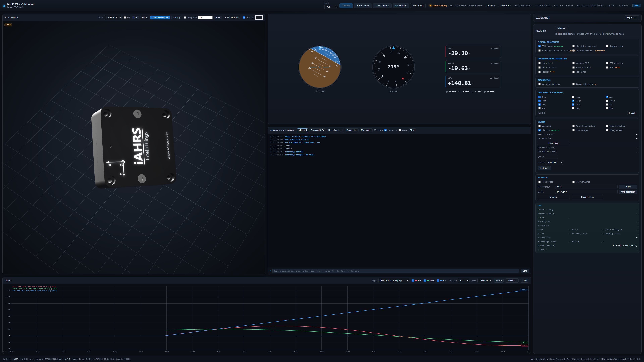Click the attitude horizon indicator gauge
The height and width of the screenshot is (362, 644).
point(320,67)
